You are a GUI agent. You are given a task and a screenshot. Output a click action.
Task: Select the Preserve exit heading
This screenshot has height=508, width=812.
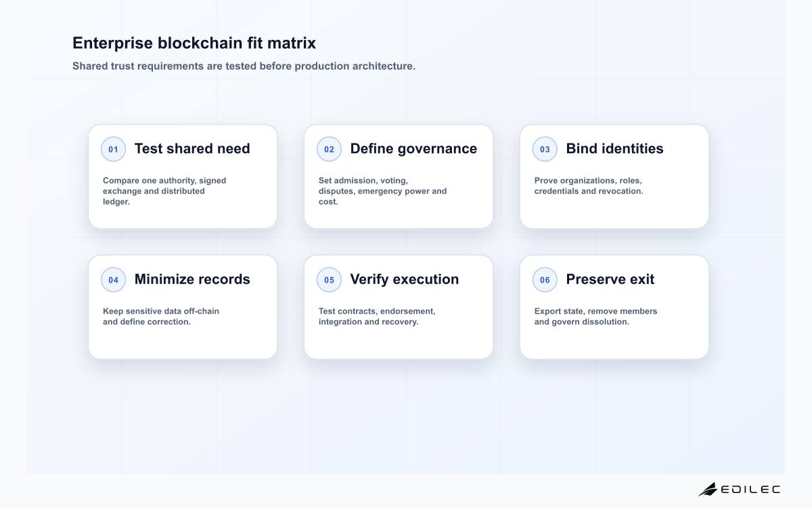click(x=610, y=280)
